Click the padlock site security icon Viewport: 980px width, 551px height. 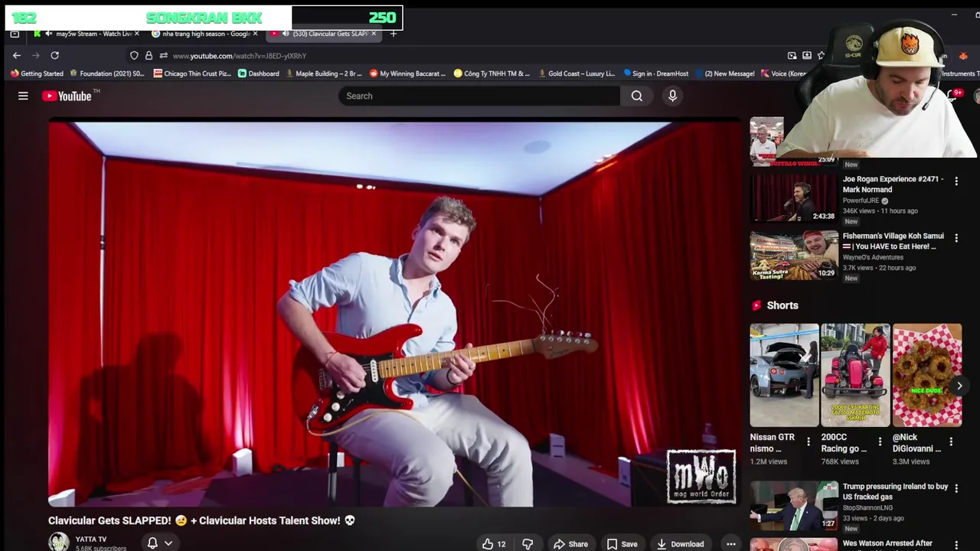pyautogui.click(x=149, y=55)
